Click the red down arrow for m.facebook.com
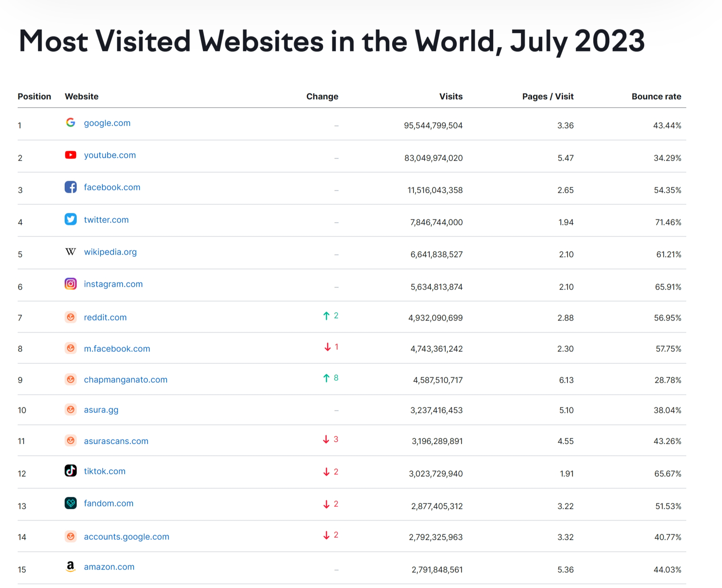 [328, 347]
